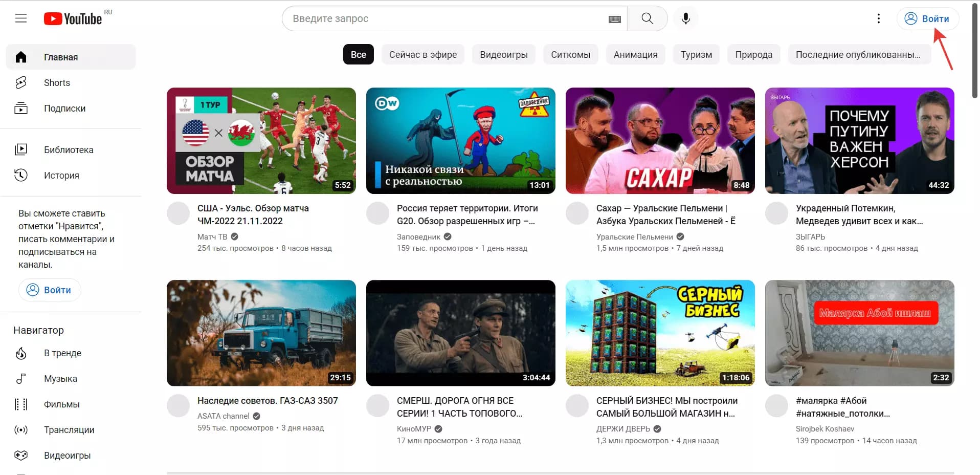Image resolution: width=980 pixels, height=475 pixels.
Task: Open channel avatar beside СМЕРШ video
Action: [x=378, y=406]
